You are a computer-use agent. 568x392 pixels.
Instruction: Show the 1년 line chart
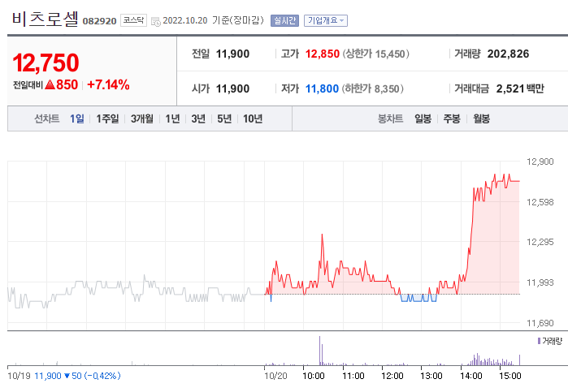pyautogui.click(x=172, y=118)
